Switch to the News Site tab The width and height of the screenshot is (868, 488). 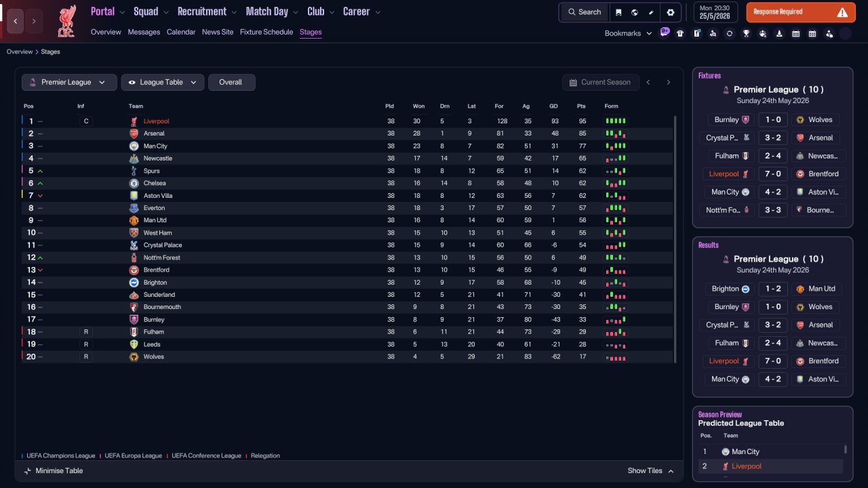point(218,32)
